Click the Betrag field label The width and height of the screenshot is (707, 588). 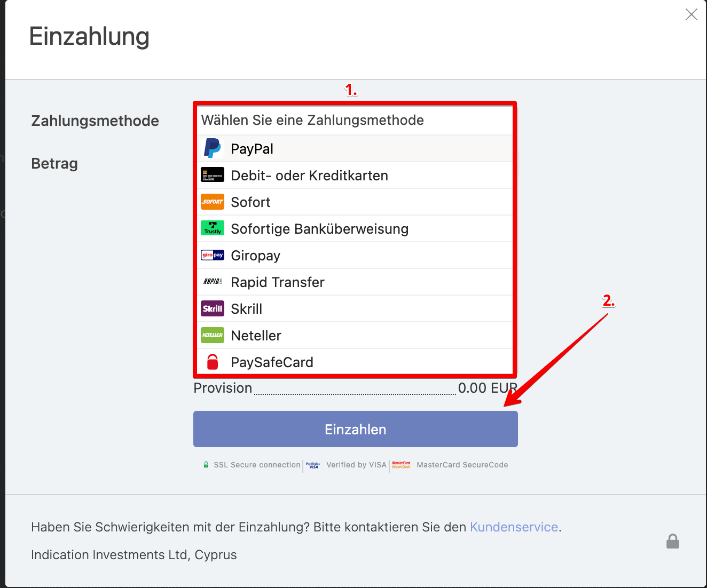coord(54,163)
